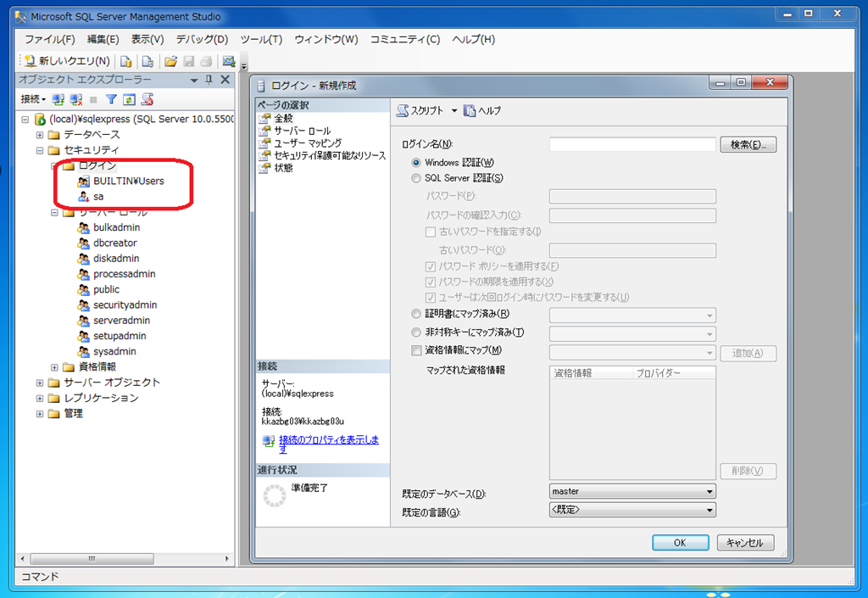This screenshot has height=598, width=868.
Task: Click the printer icon in the toolbar
Action: click(206, 61)
